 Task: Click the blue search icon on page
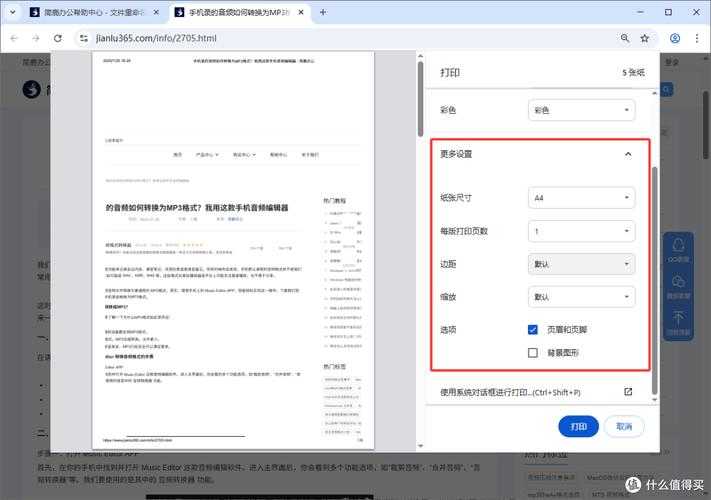(666, 90)
